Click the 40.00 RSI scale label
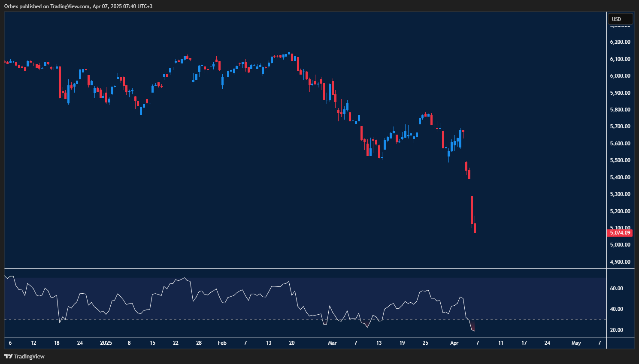 click(616, 309)
